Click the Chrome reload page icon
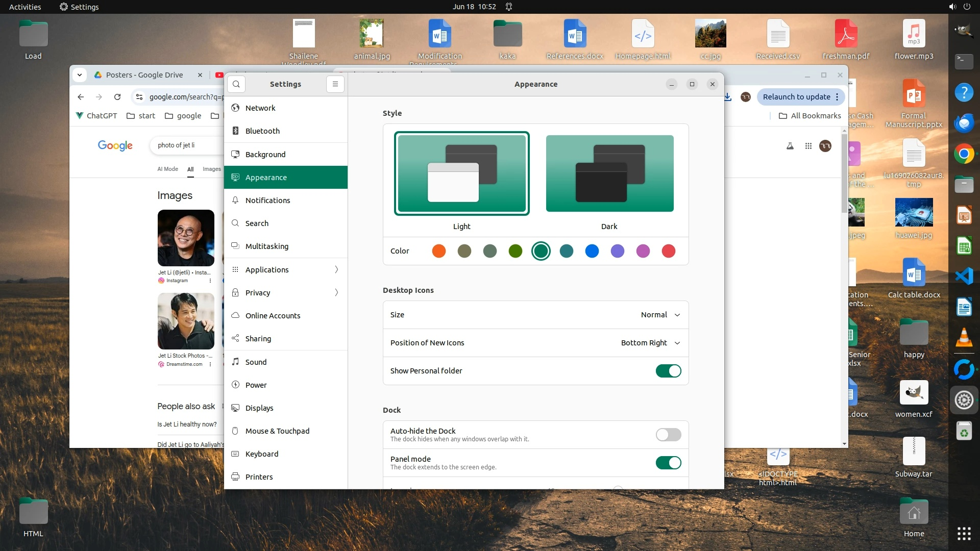Viewport: 980px width, 551px height. click(117, 97)
